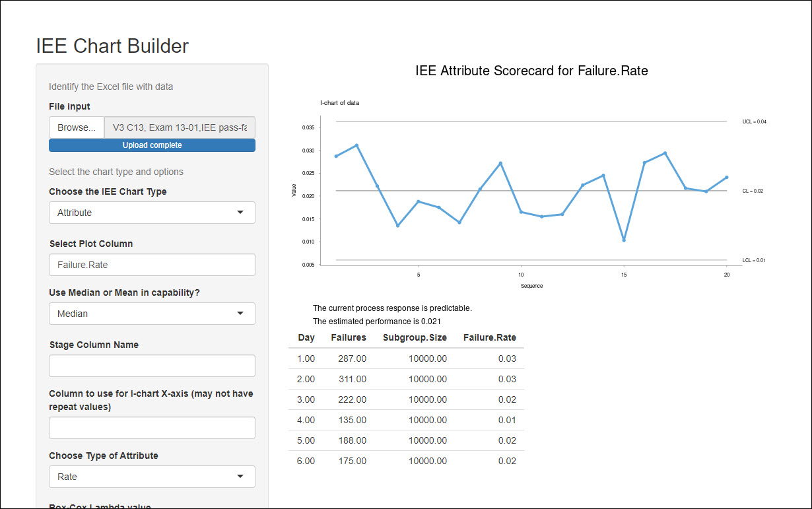
Task: Click the Failures column header
Action: pos(349,337)
